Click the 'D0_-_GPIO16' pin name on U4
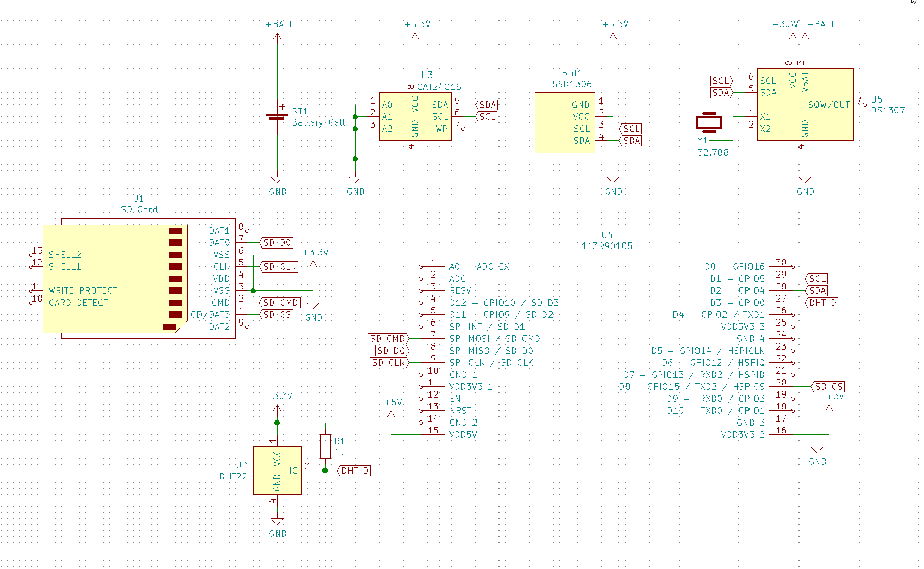 pyautogui.click(x=735, y=267)
